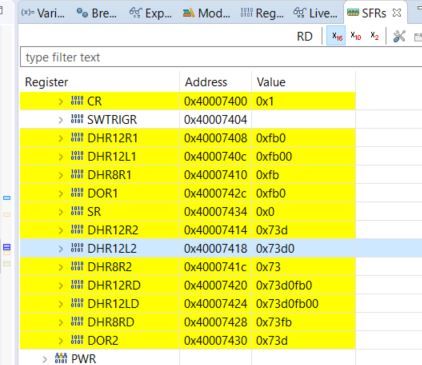The height and width of the screenshot is (365, 422).
Task: Click the DOR1 register icon
Action: [x=77, y=193]
